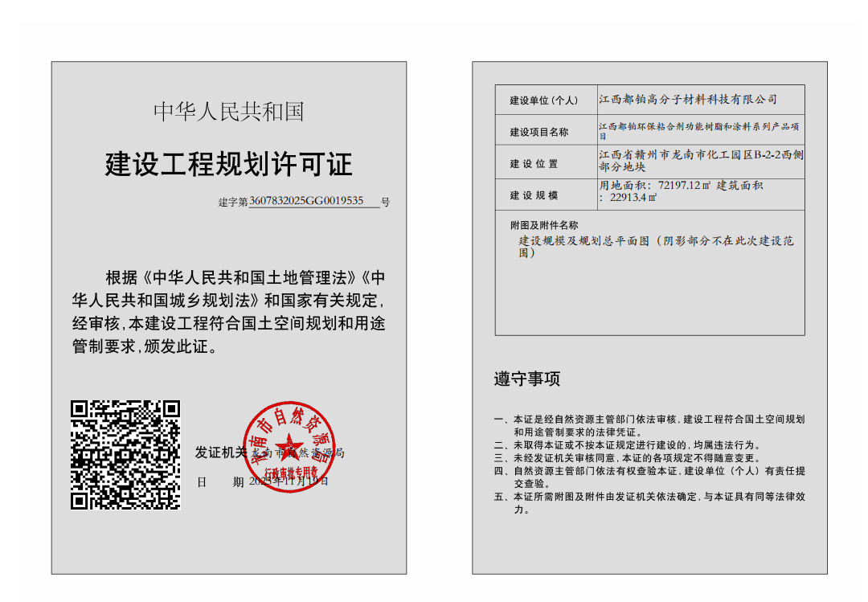Click the 建设项目名称 label cell

point(538,132)
